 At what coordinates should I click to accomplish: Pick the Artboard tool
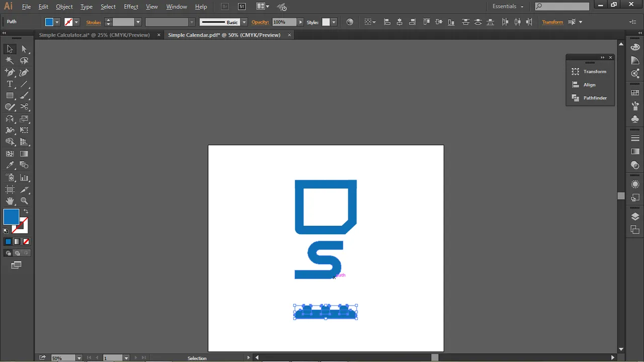(10, 190)
